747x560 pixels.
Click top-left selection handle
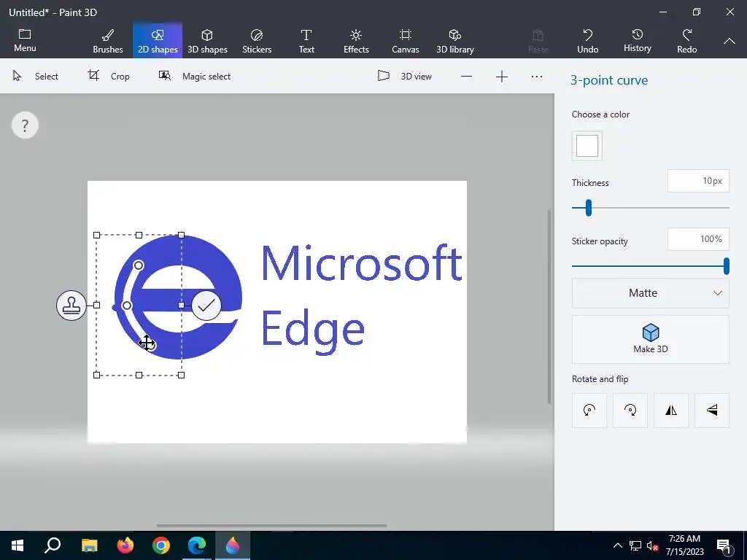[97, 236]
